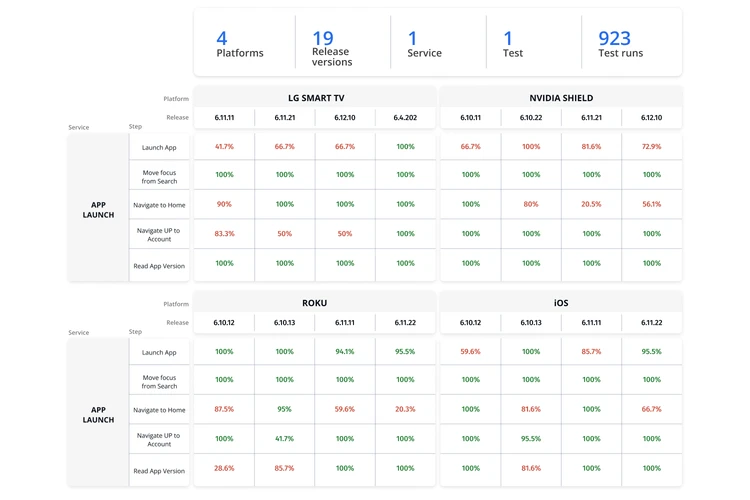This screenshot has width=750, height=500.
Task: Click 41.7% Launch App cell under LG 6.11.11
Action: click(x=224, y=146)
